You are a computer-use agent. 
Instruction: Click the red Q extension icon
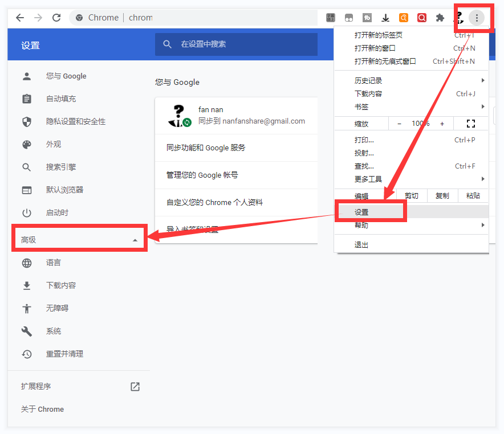[x=422, y=18]
